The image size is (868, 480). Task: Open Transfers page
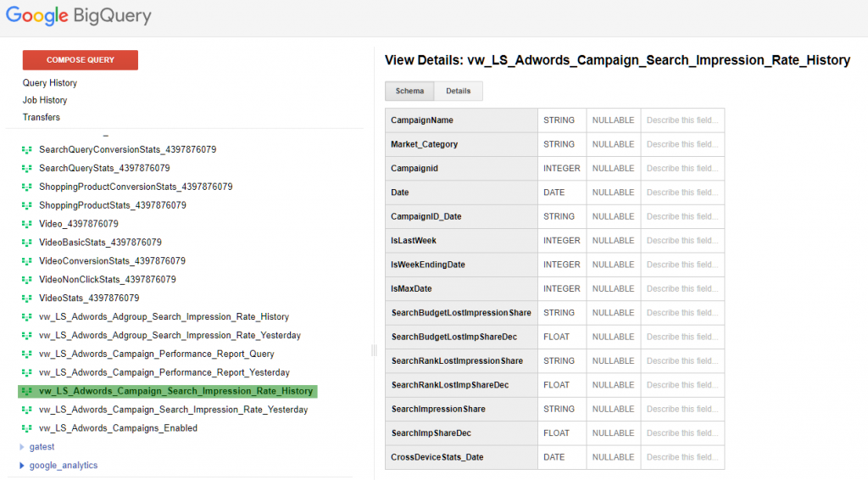point(41,117)
